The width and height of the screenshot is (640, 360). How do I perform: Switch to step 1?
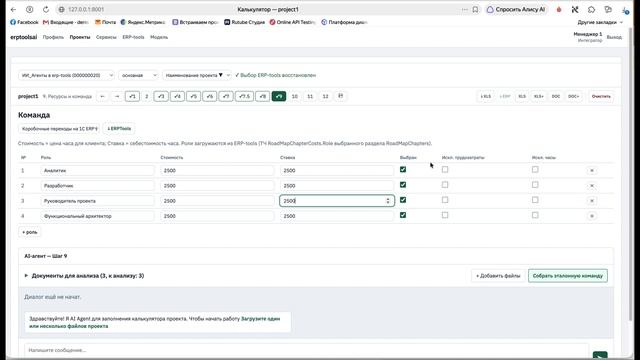coord(132,96)
